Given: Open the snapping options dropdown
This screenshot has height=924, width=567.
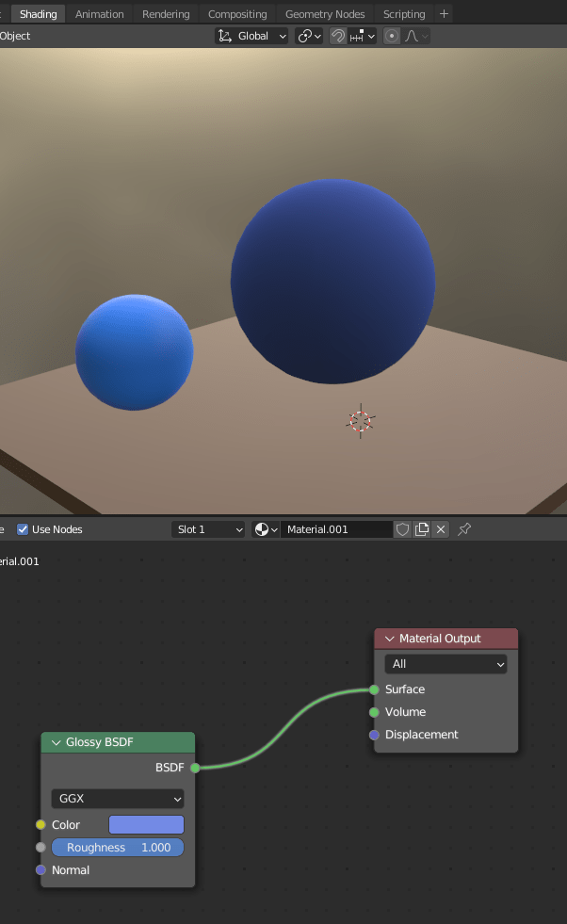Looking at the screenshot, I should [x=363, y=36].
